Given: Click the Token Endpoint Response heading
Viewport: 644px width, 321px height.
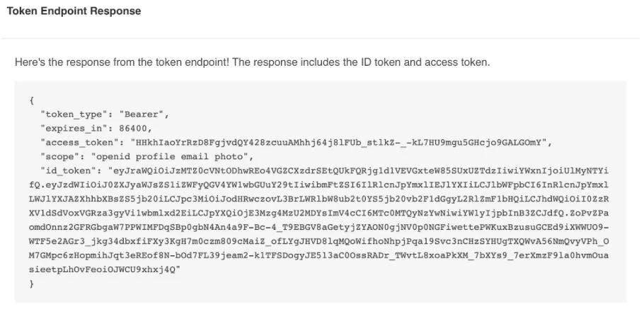Looking at the screenshot, I should [x=74, y=11].
